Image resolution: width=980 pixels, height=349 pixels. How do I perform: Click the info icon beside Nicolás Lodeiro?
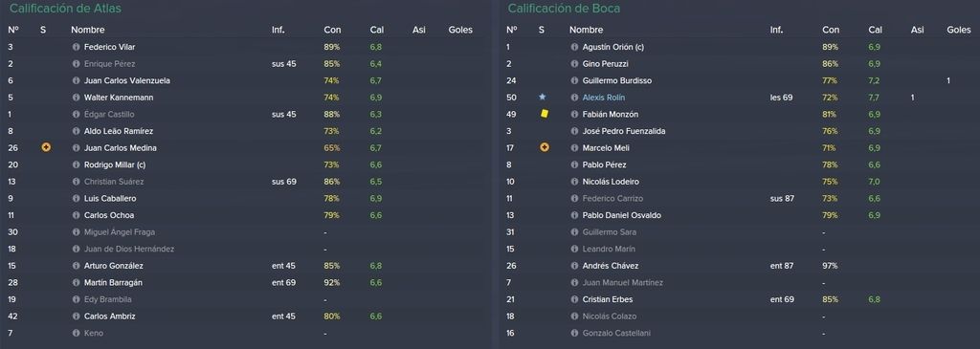[574, 182]
